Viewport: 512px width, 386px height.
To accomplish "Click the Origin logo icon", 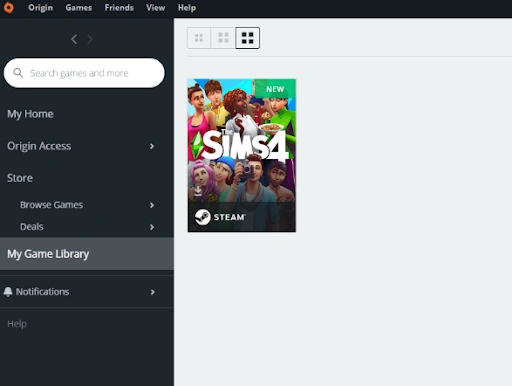I will (x=9, y=7).
